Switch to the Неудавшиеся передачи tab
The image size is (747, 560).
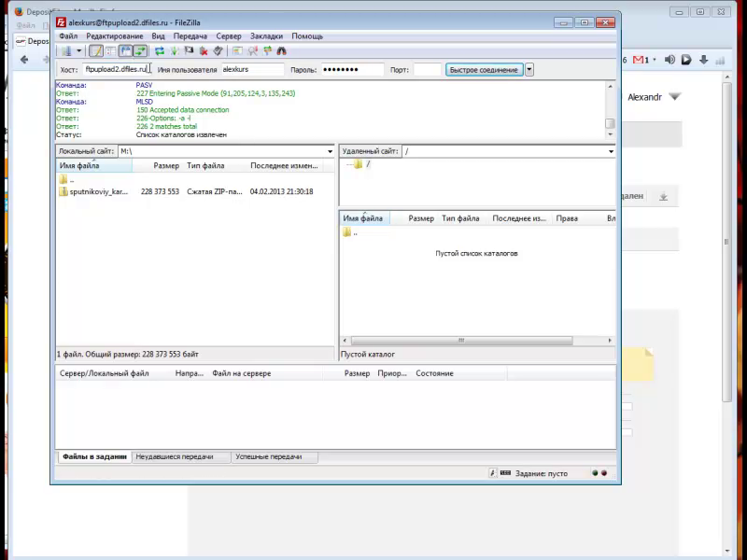[181, 456]
